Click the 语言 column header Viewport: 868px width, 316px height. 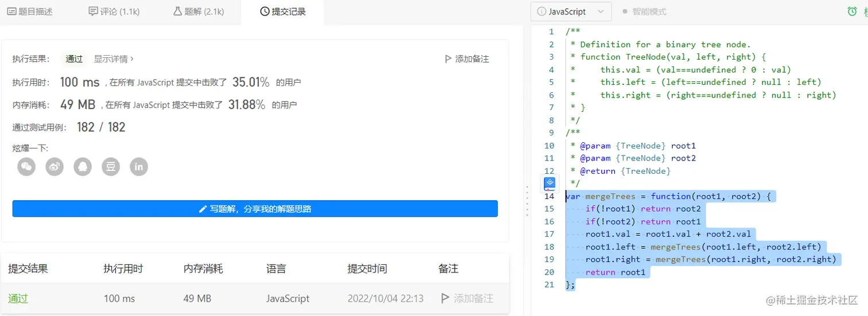pos(276,268)
